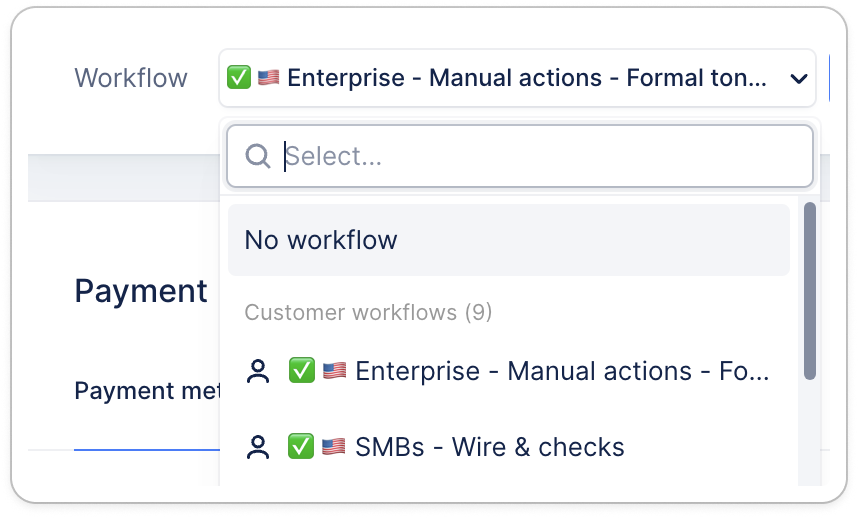Click the US flag emoji in the Enterprise list option
The height and width of the screenshot is (518, 858).
click(333, 372)
